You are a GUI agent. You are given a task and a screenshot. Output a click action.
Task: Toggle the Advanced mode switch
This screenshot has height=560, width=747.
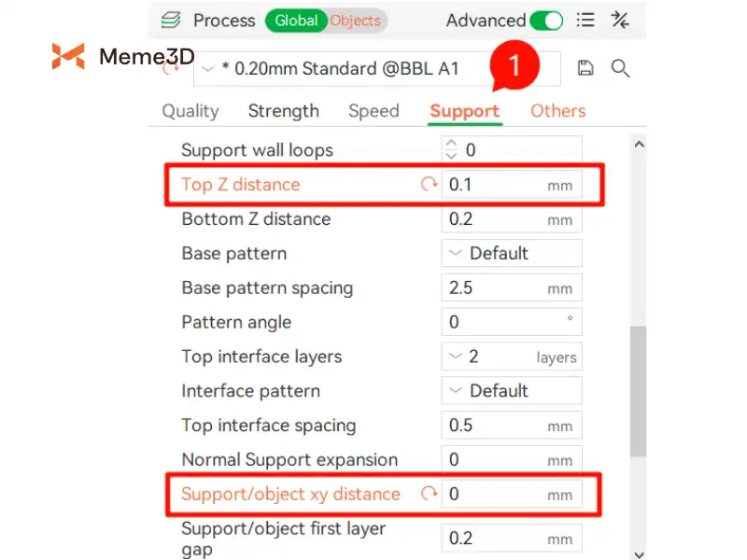click(546, 21)
